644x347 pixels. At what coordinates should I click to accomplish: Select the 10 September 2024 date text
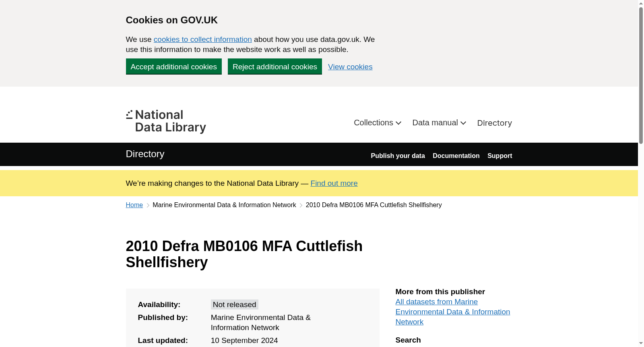[x=244, y=341]
